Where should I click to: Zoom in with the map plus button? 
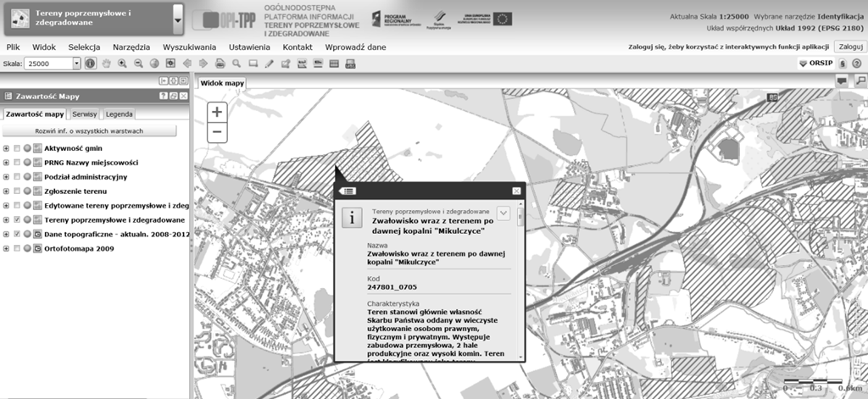217,113
